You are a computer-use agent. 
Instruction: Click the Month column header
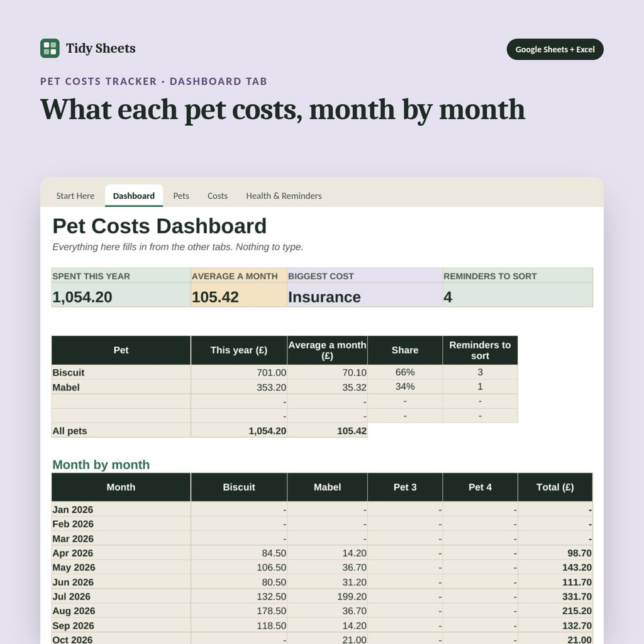point(121,487)
